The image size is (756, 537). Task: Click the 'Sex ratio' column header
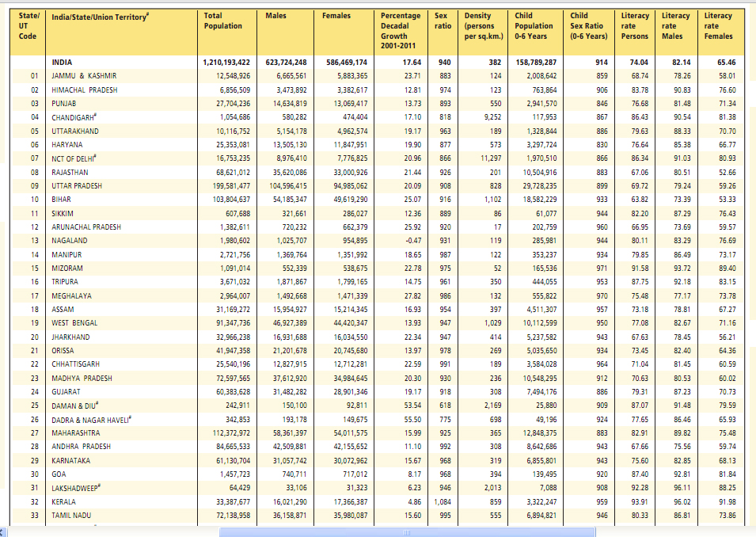[443, 21]
